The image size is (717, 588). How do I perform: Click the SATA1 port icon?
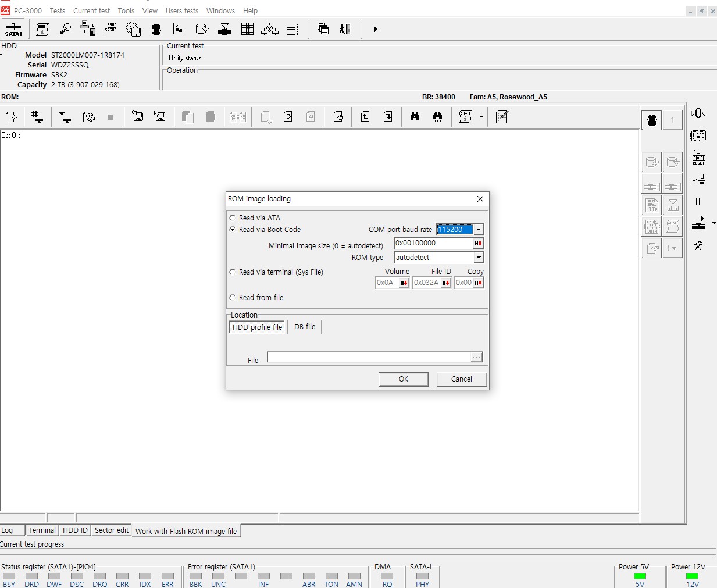click(13, 29)
